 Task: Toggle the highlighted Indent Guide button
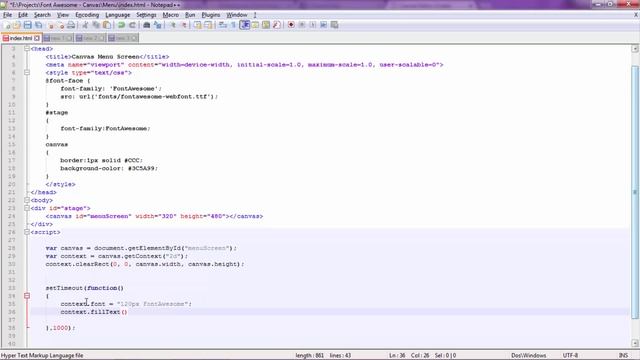(244, 25)
